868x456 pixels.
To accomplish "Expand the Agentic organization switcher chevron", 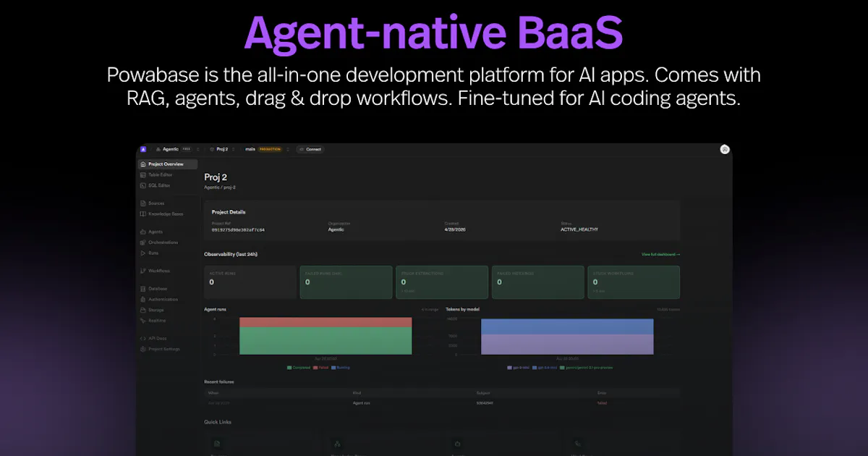I will pos(197,149).
